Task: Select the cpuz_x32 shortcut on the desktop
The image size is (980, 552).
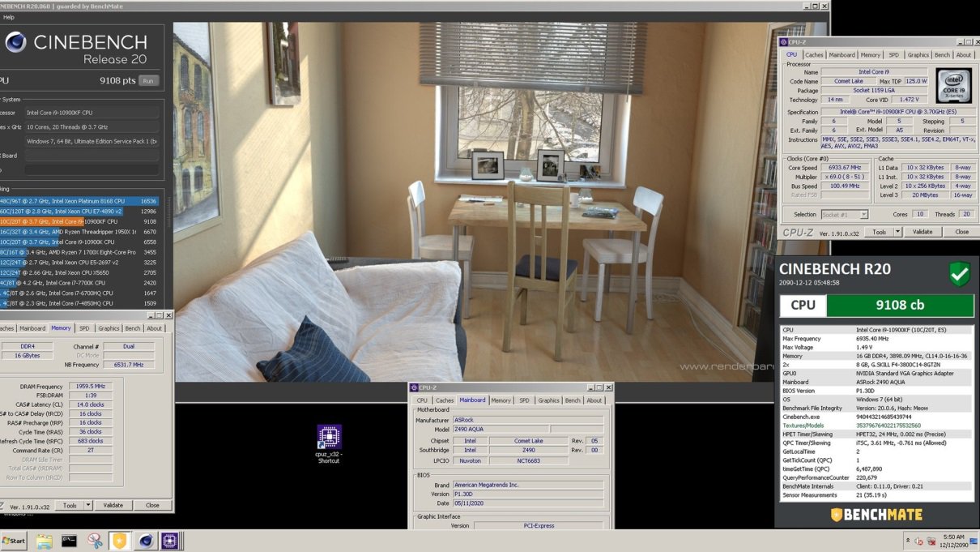Action: coord(329,438)
